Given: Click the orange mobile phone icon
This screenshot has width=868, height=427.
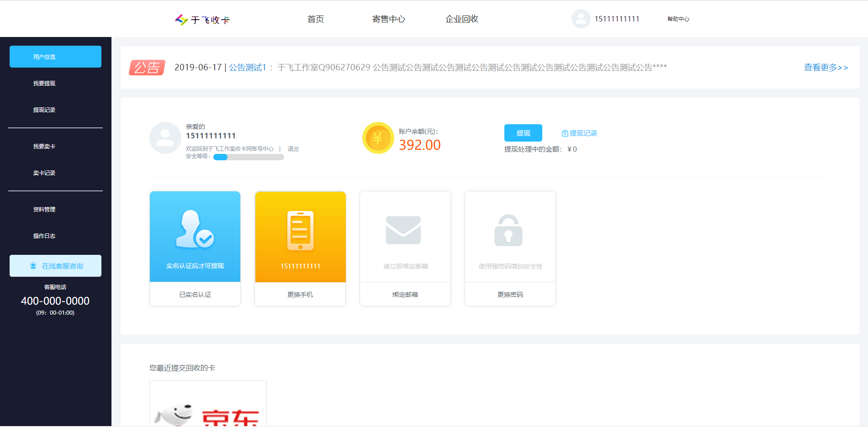Looking at the screenshot, I should (300, 230).
